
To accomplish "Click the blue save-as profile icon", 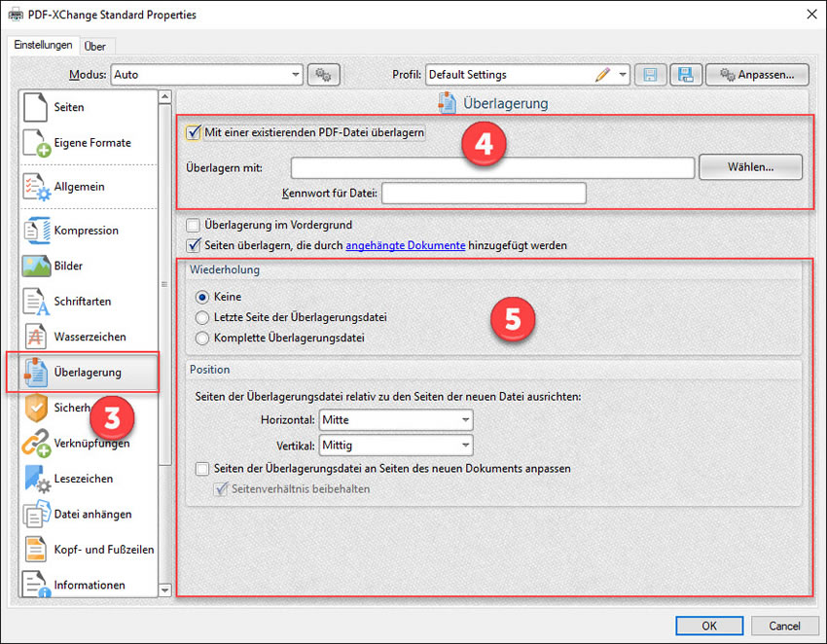I will [x=686, y=75].
